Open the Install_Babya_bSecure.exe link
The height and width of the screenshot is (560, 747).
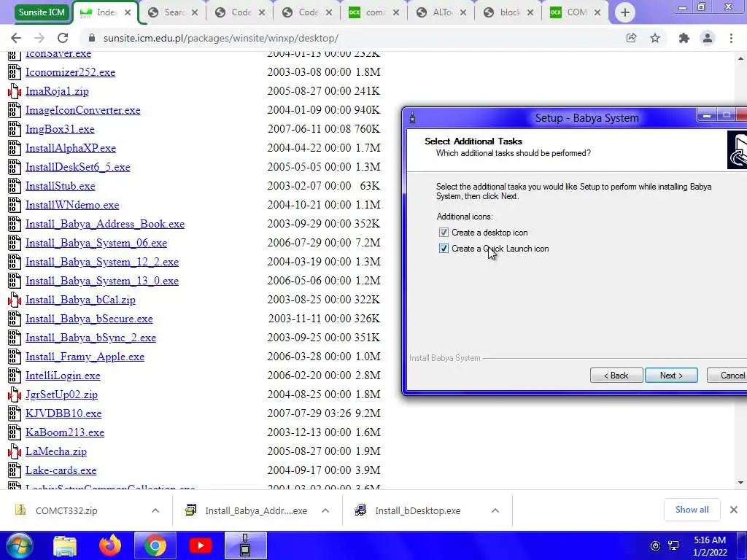pos(89,319)
